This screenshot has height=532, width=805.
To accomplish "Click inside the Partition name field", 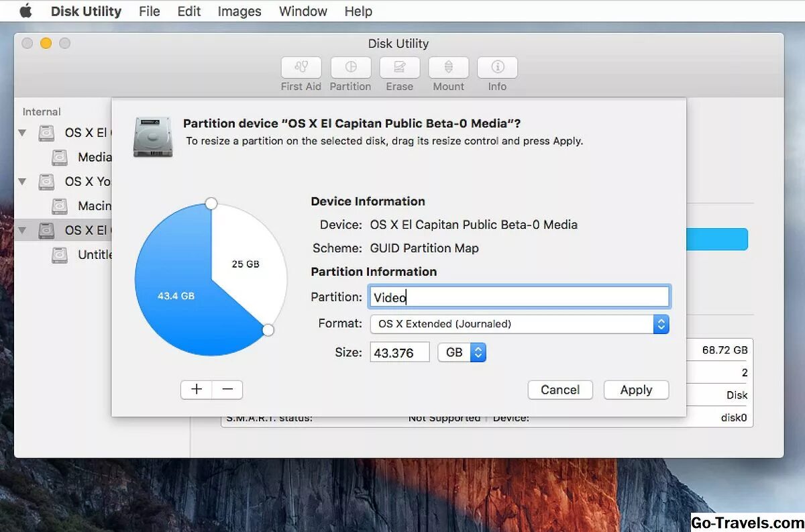I will pos(519,297).
